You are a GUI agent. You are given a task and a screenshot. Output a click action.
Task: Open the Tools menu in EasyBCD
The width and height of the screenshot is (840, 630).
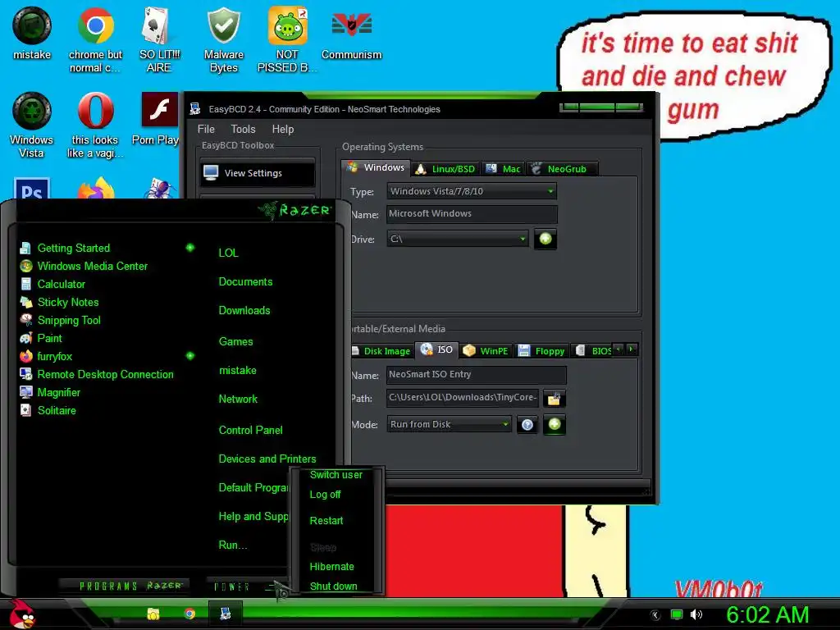coord(243,129)
